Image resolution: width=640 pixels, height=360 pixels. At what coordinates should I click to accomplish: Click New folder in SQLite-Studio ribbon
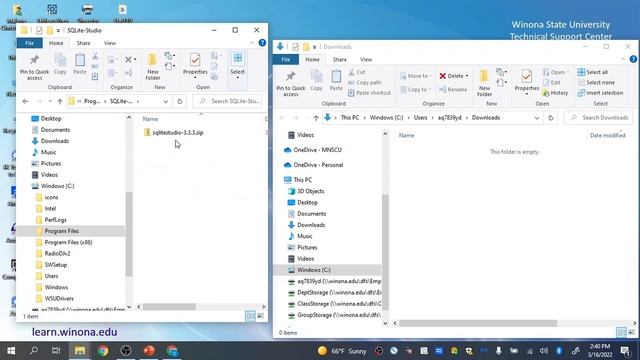coord(153,67)
